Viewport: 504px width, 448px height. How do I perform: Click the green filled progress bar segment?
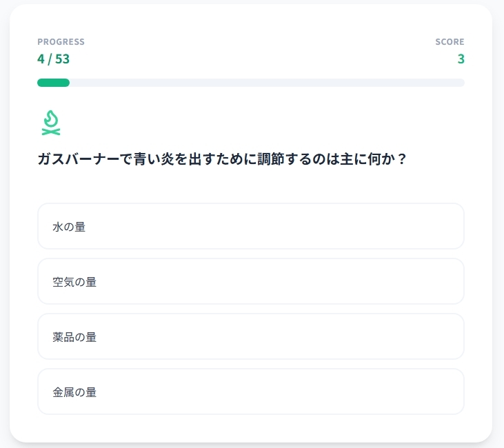click(53, 83)
